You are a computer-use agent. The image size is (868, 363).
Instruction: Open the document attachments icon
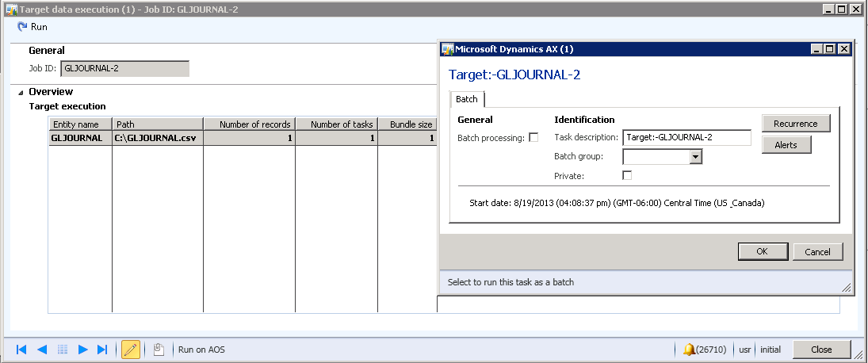pos(159,350)
